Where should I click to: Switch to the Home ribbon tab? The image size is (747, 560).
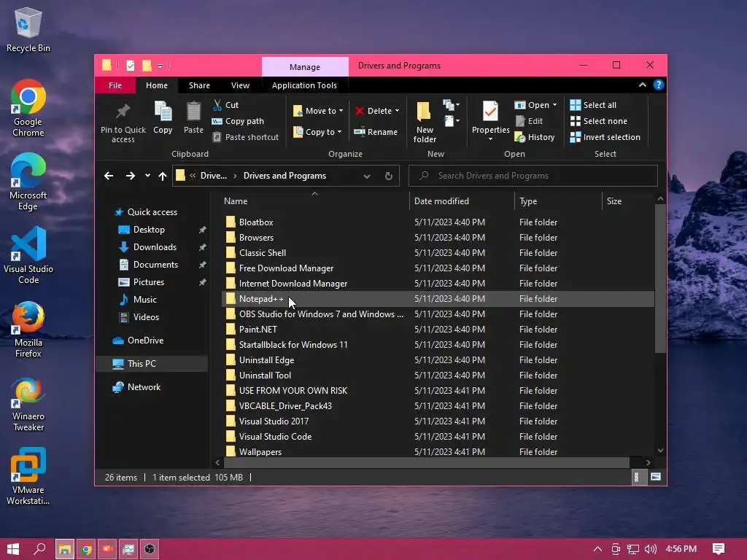coord(157,85)
